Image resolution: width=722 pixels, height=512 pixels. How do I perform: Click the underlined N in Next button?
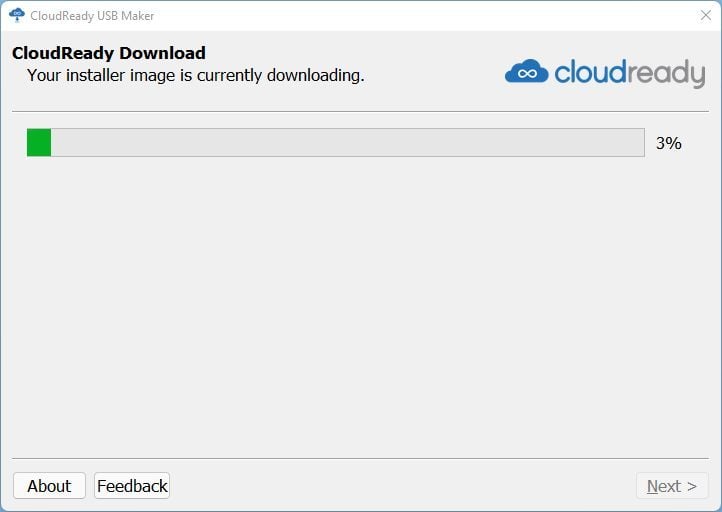point(652,486)
